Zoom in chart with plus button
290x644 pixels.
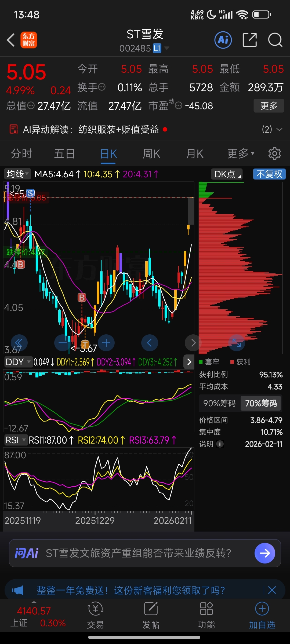[x=106, y=343]
